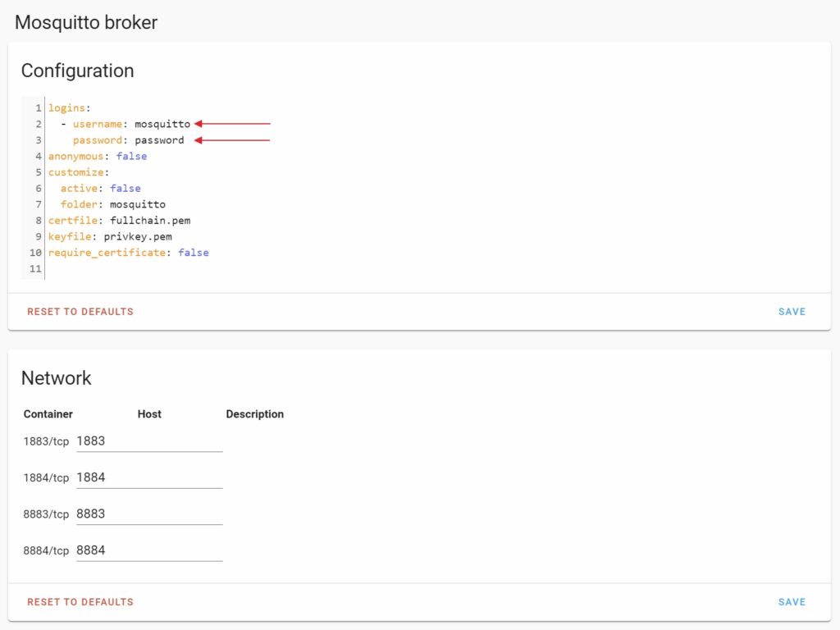840x630 pixels.
Task: Click the 'anonymous: false' line
Action: pyautogui.click(x=98, y=156)
